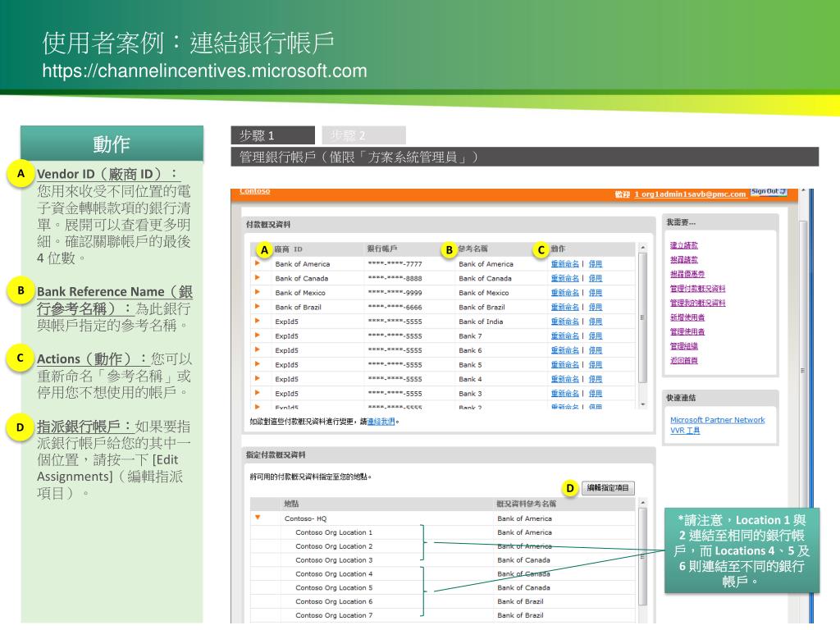Click the 參考名稱 column header
This screenshot has width=840, height=630.
click(472, 249)
